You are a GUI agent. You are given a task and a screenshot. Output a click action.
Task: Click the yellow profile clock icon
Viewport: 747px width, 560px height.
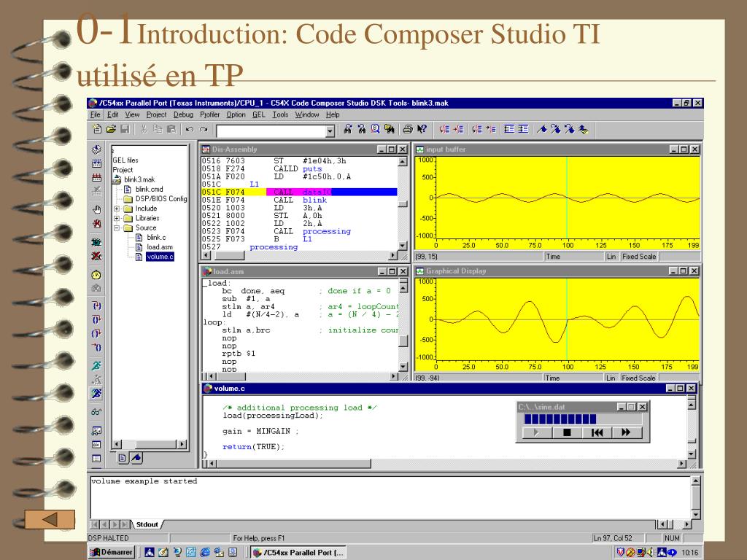tap(97, 275)
